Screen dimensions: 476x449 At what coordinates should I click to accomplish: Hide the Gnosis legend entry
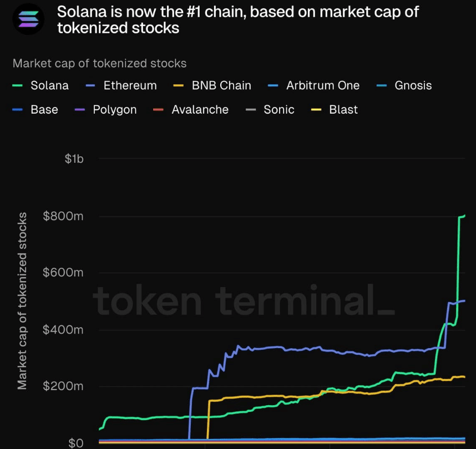(x=413, y=85)
